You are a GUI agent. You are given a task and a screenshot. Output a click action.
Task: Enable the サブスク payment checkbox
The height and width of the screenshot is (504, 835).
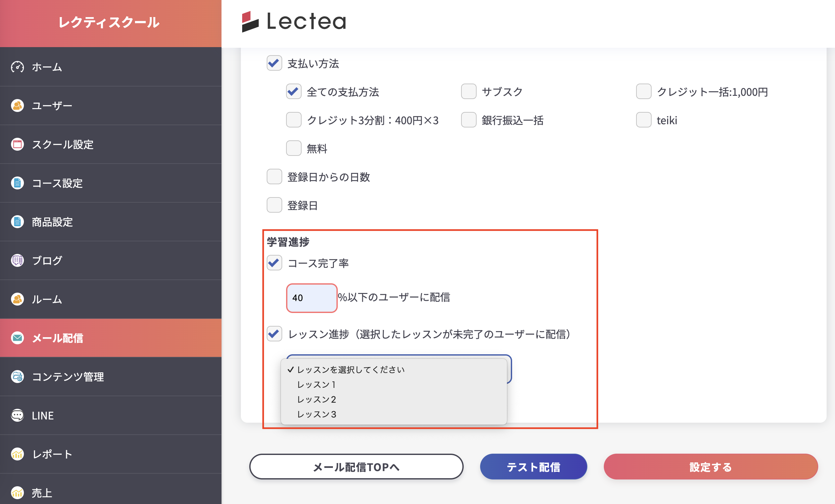(x=468, y=92)
